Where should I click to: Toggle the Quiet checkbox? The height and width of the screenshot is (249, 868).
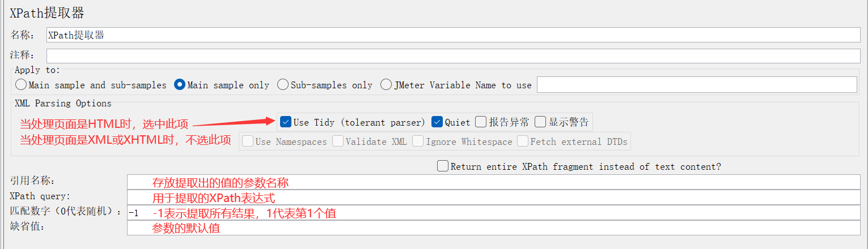[437, 122]
